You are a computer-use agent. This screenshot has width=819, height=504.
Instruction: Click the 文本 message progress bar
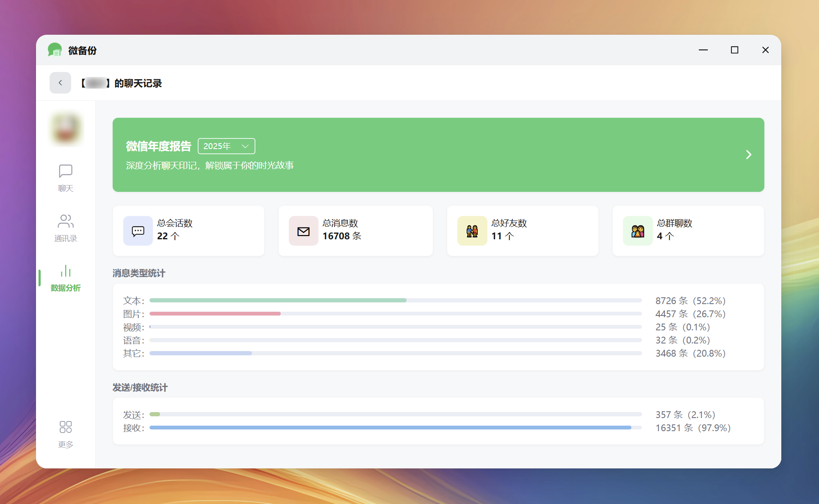click(x=396, y=300)
